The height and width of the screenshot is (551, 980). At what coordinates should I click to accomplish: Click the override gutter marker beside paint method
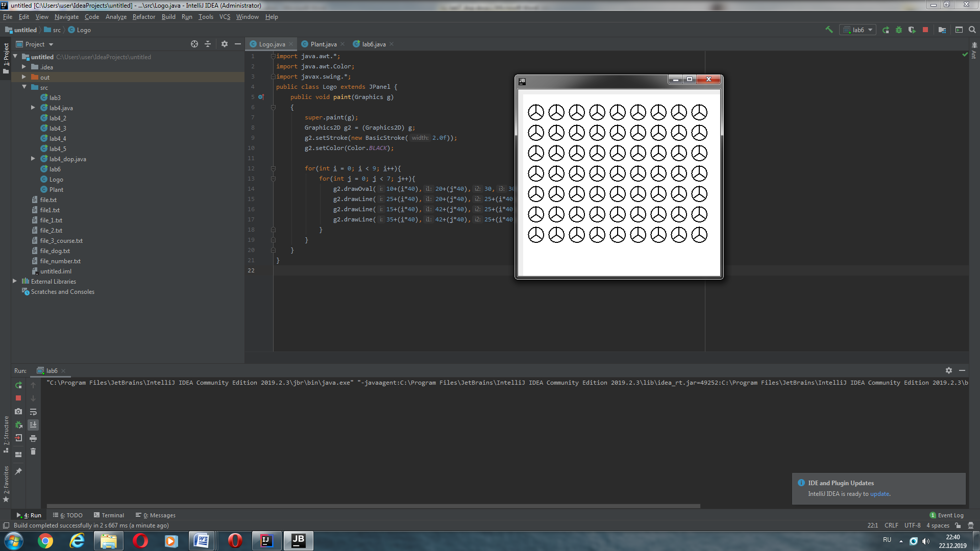(x=261, y=97)
